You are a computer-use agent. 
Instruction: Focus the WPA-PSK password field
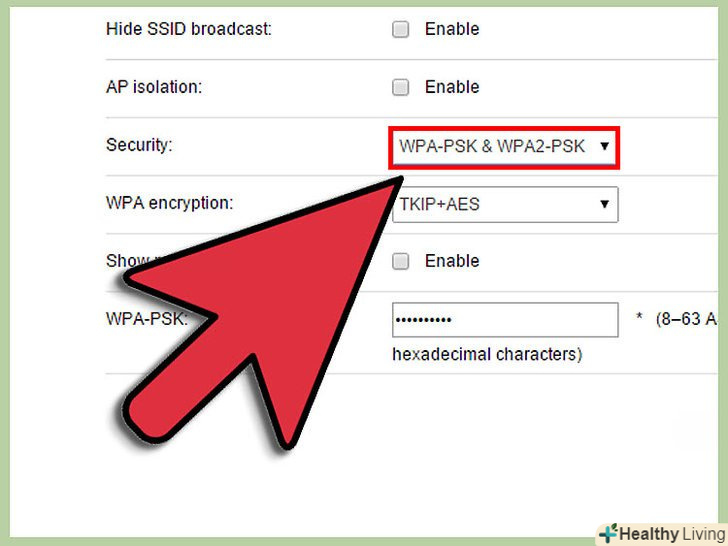coord(505,320)
